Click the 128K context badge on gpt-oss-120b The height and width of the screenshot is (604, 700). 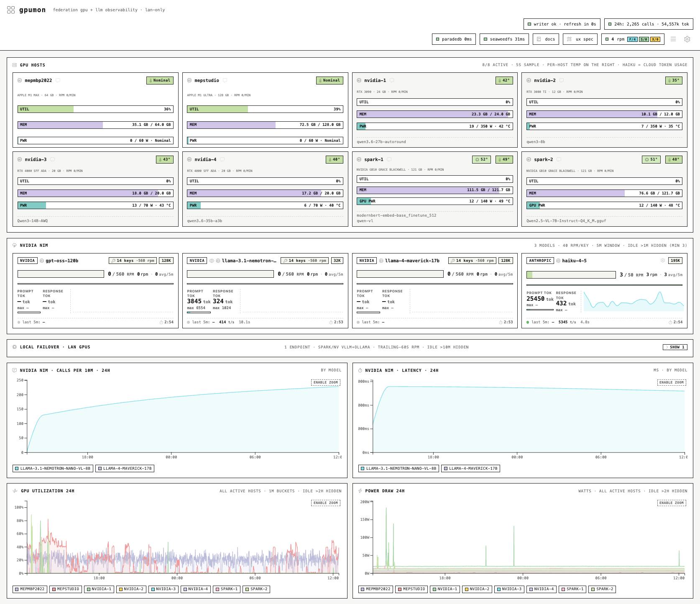[x=166, y=261]
